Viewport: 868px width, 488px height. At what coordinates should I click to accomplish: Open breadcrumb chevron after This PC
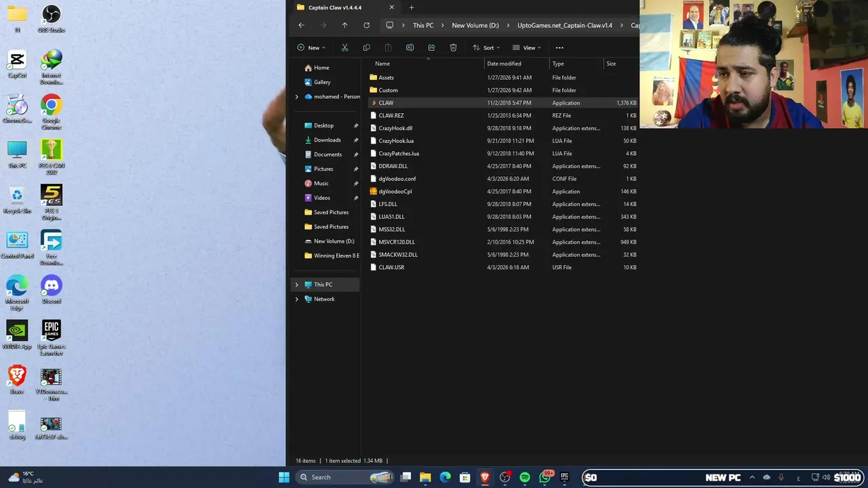click(443, 25)
